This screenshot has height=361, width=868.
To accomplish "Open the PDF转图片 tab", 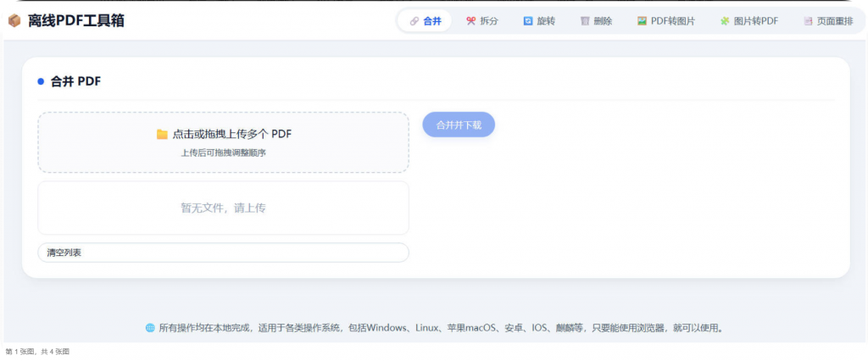I will point(666,21).
